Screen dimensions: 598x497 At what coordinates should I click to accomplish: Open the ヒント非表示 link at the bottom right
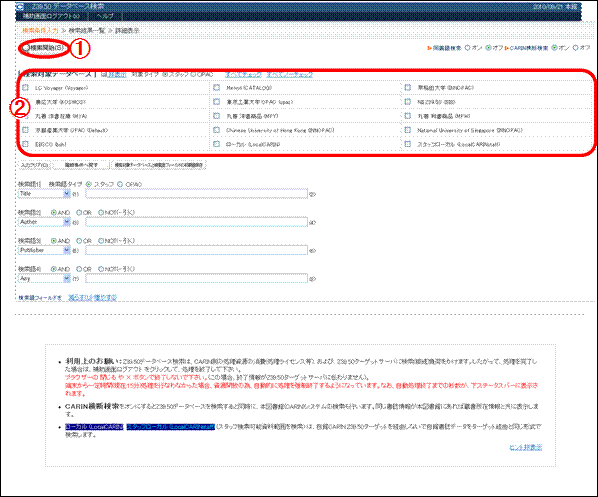coord(525,447)
